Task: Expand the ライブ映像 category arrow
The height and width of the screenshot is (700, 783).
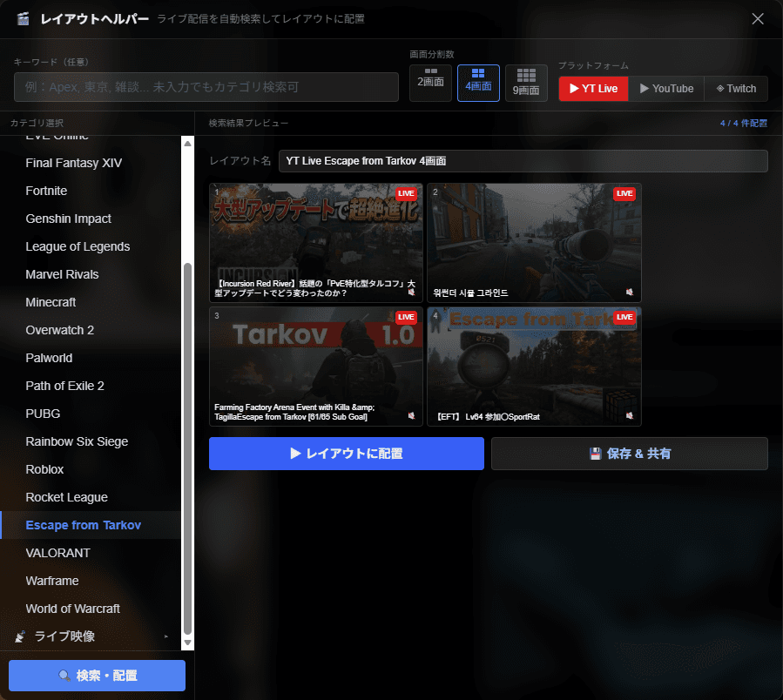Action: click(166, 636)
